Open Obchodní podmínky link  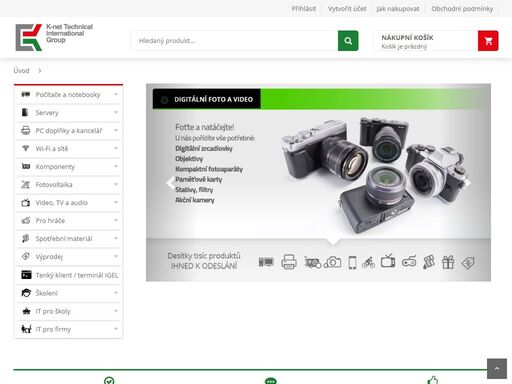click(x=462, y=9)
